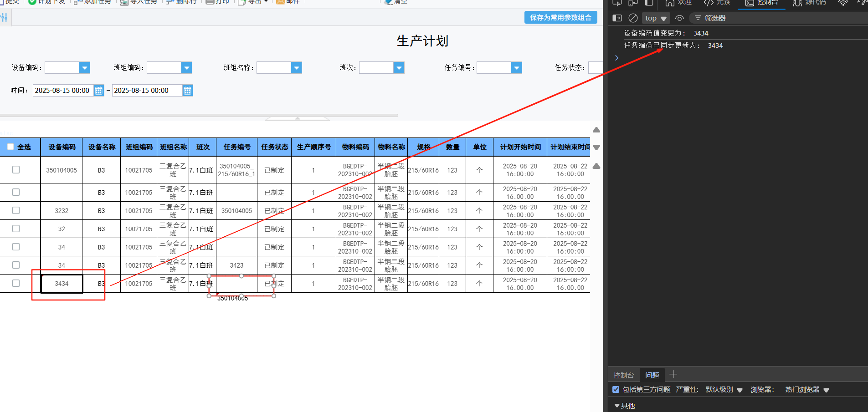The height and width of the screenshot is (412, 868).
Task: Click the 任务状态 column header
Action: (x=274, y=147)
